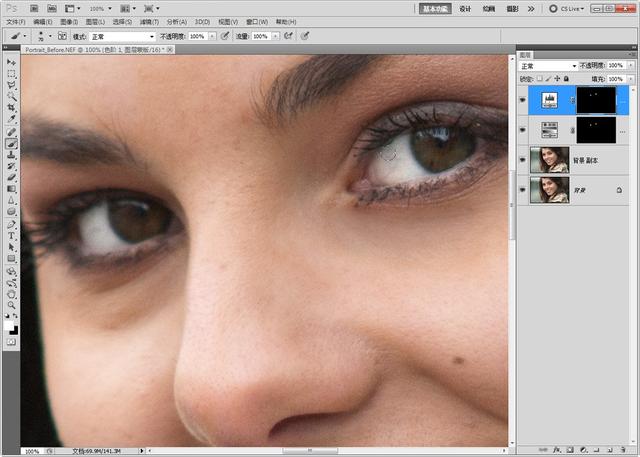The width and height of the screenshot is (640, 457).
Task: Hide the second adjustment layer
Action: pyautogui.click(x=523, y=130)
